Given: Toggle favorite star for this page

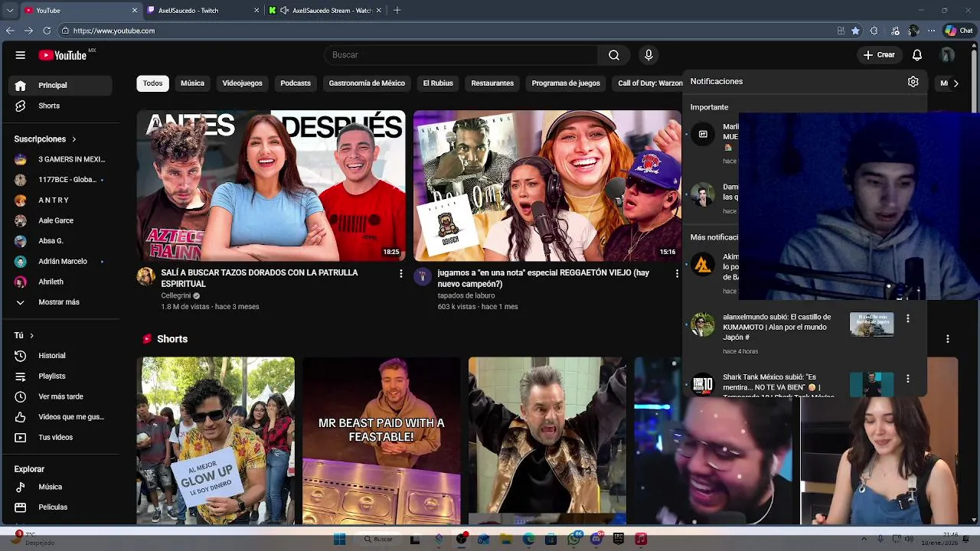Looking at the screenshot, I should (855, 31).
